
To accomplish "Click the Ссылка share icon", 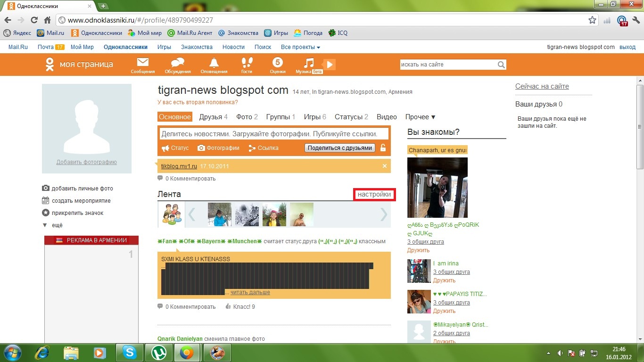I will [252, 148].
